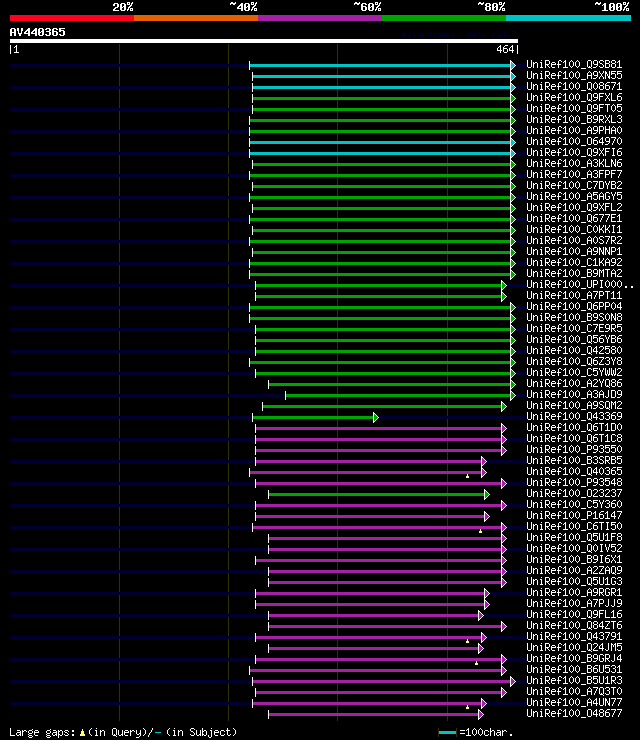Open hit UniRef100_Q08671
The height and width of the screenshot is (740, 640).
[574, 86]
